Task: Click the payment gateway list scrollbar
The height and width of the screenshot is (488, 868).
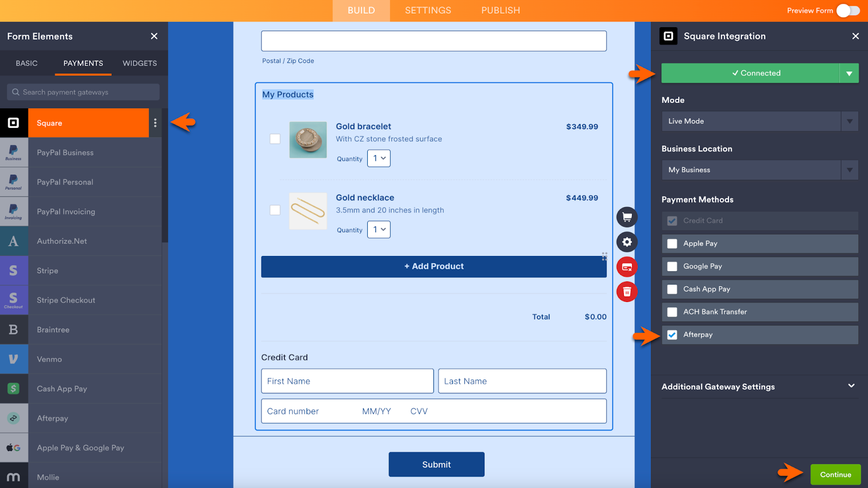Action: coord(165,175)
